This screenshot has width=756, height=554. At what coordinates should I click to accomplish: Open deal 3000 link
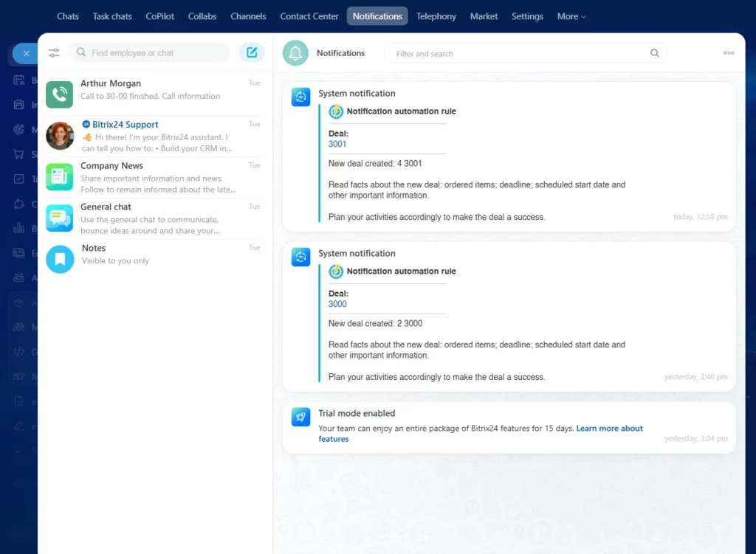[x=337, y=304]
